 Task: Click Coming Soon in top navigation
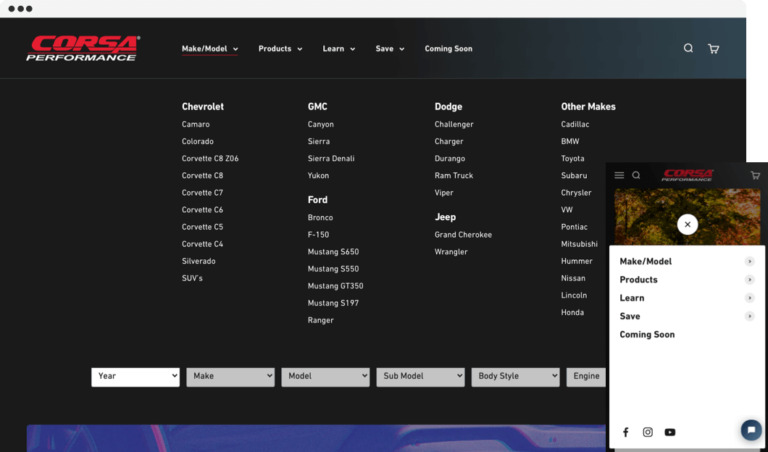(x=448, y=48)
